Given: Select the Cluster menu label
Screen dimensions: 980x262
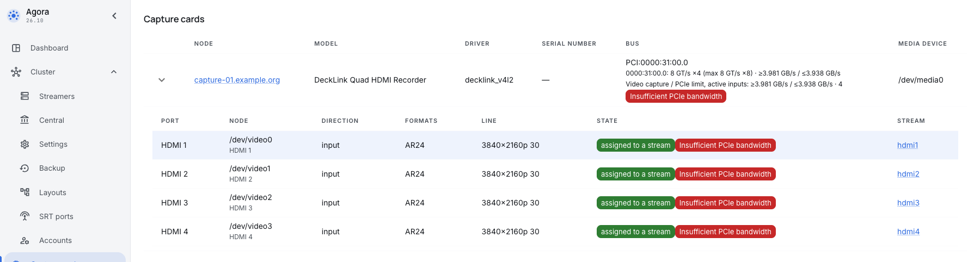Looking at the screenshot, I should coord(43,72).
